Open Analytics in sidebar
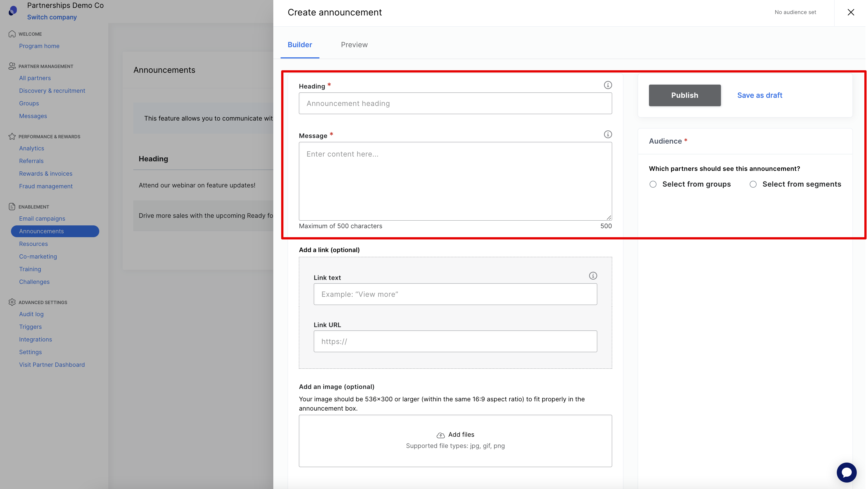The image size is (868, 489). pos(32,148)
